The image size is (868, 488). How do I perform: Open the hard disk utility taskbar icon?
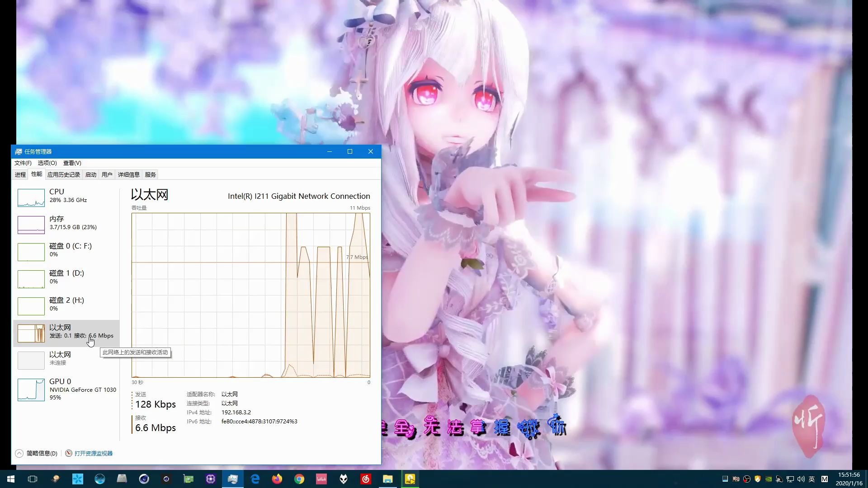click(56, 479)
